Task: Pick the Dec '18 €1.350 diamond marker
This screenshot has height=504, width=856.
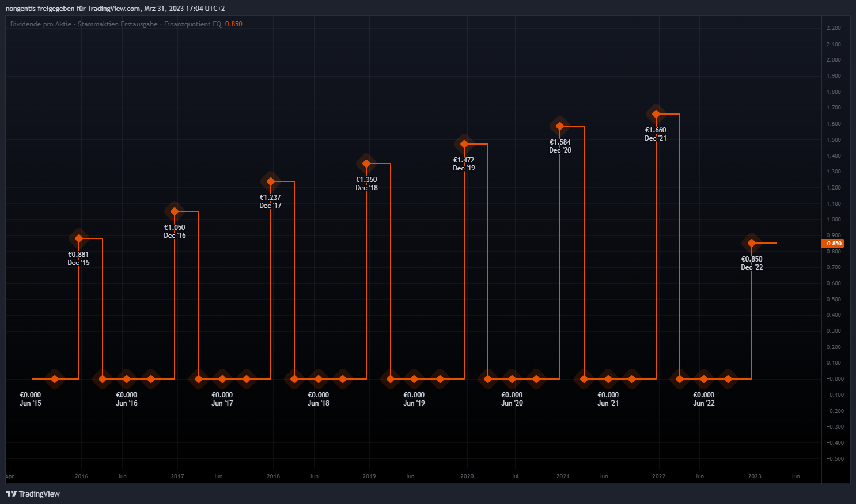Action: pyautogui.click(x=366, y=164)
